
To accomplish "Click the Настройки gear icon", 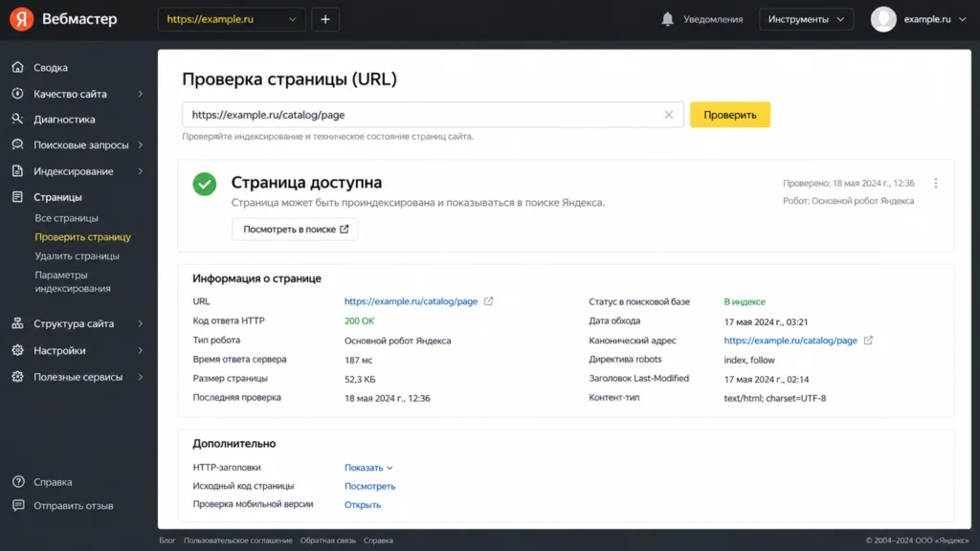I will (x=17, y=350).
